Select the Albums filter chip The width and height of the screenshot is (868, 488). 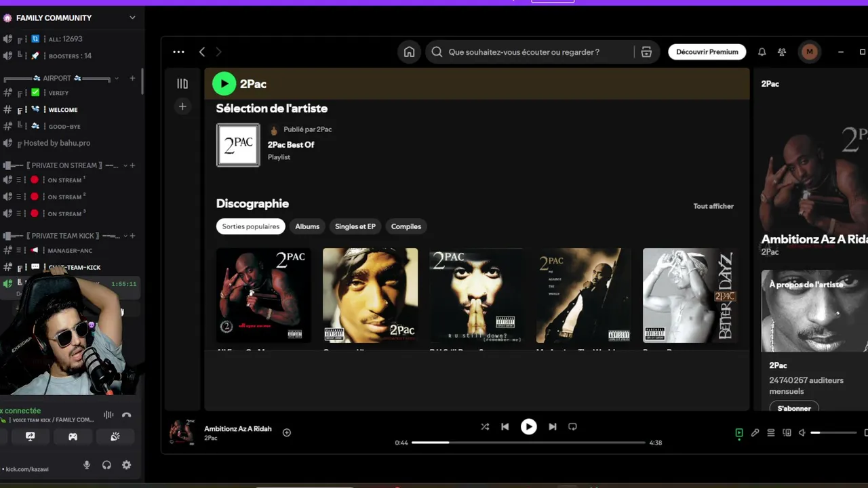point(307,226)
